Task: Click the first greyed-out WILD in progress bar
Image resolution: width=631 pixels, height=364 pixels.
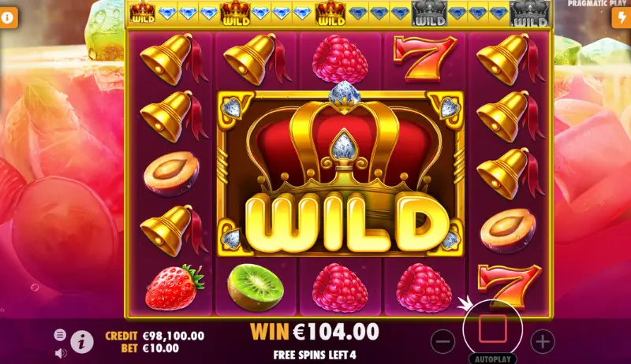Action: coord(429,13)
